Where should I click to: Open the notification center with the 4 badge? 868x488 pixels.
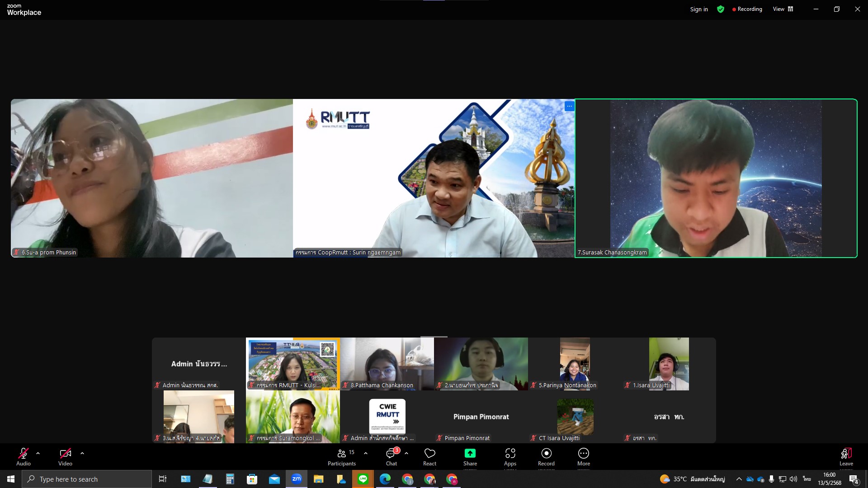click(x=854, y=479)
